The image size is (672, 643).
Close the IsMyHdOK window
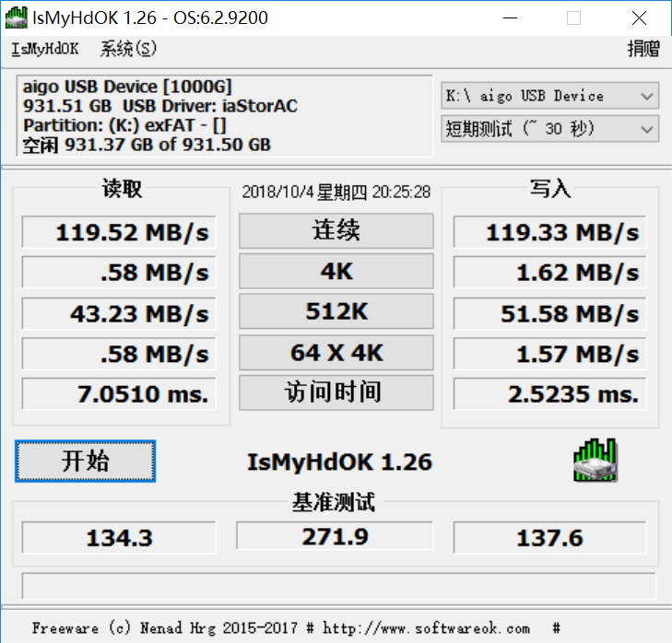[x=638, y=18]
